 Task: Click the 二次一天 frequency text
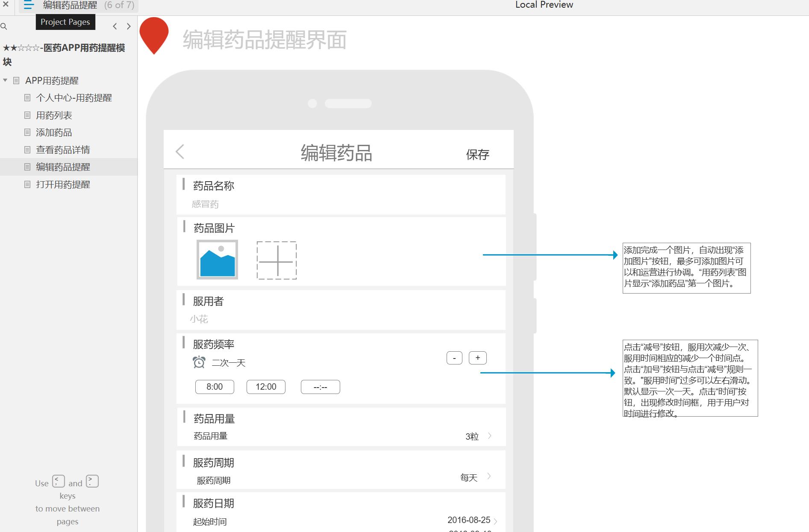point(229,363)
